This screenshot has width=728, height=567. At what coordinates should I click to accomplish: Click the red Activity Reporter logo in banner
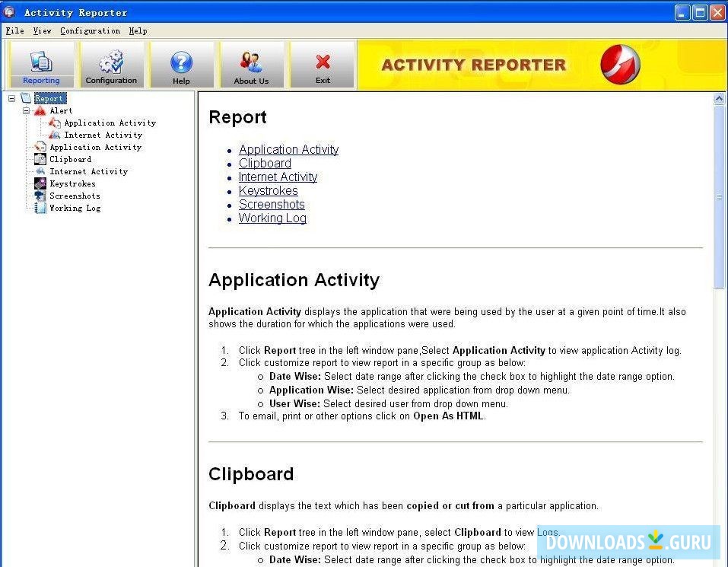coord(620,64)
